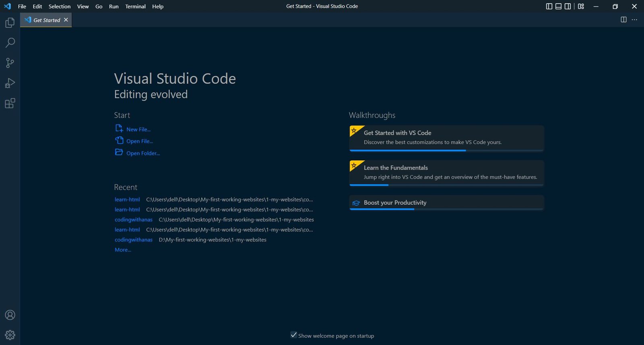This screenshot has width=644, height=345.
Task: Open Boost your Productivity walkthrough
Action: point(446,203)
